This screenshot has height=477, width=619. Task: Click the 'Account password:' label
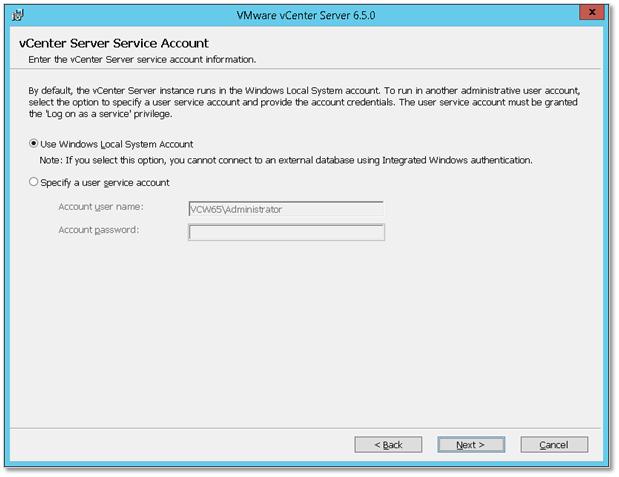99,230
